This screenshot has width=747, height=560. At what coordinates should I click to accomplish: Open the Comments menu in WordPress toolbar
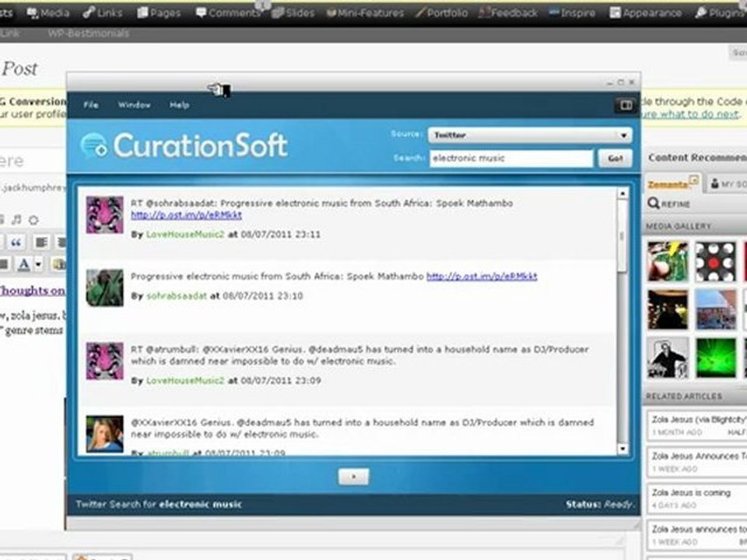228,13
